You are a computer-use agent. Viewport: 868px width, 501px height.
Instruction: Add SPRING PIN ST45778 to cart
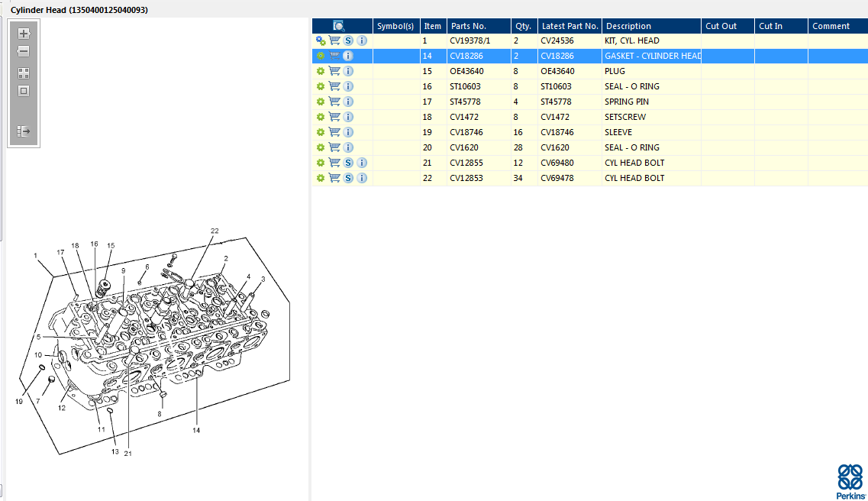point(334,102)
